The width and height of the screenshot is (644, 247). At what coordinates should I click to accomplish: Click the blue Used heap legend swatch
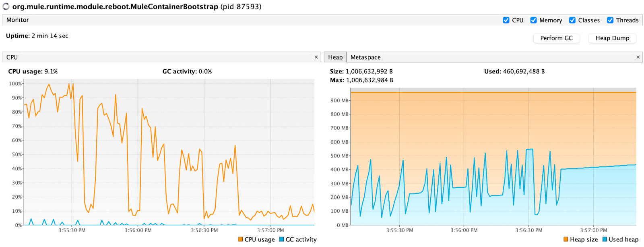[605, 239]
